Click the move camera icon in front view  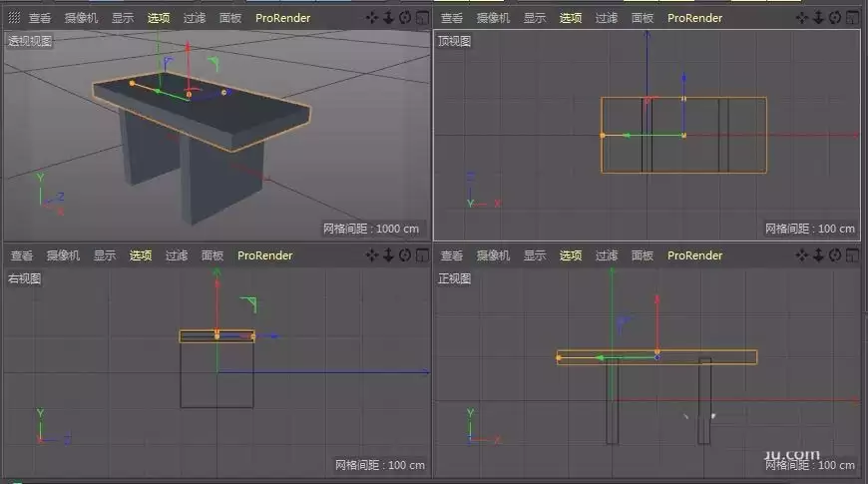coord(802,255)
